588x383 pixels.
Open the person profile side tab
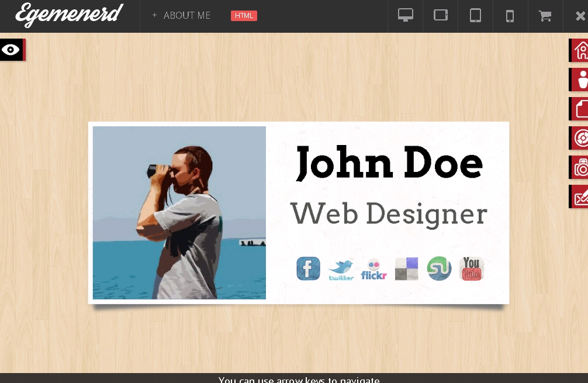click(x=580, y=80)
